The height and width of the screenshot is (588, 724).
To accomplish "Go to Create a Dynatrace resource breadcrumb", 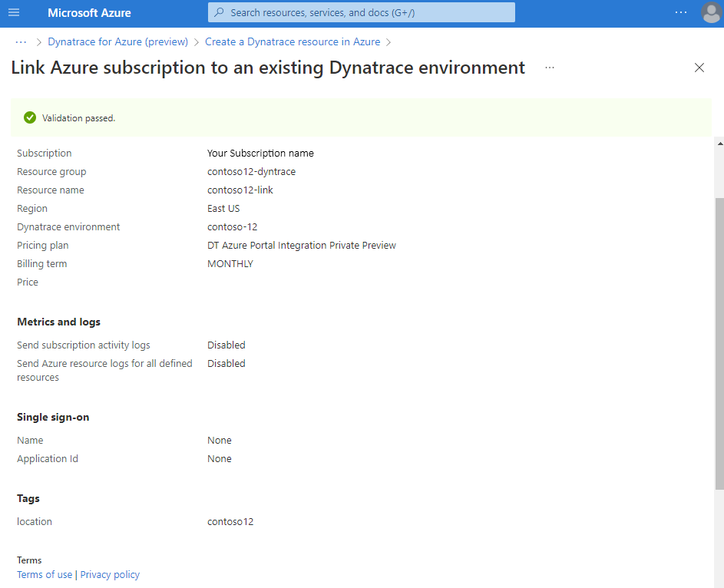I will point(293,41).
